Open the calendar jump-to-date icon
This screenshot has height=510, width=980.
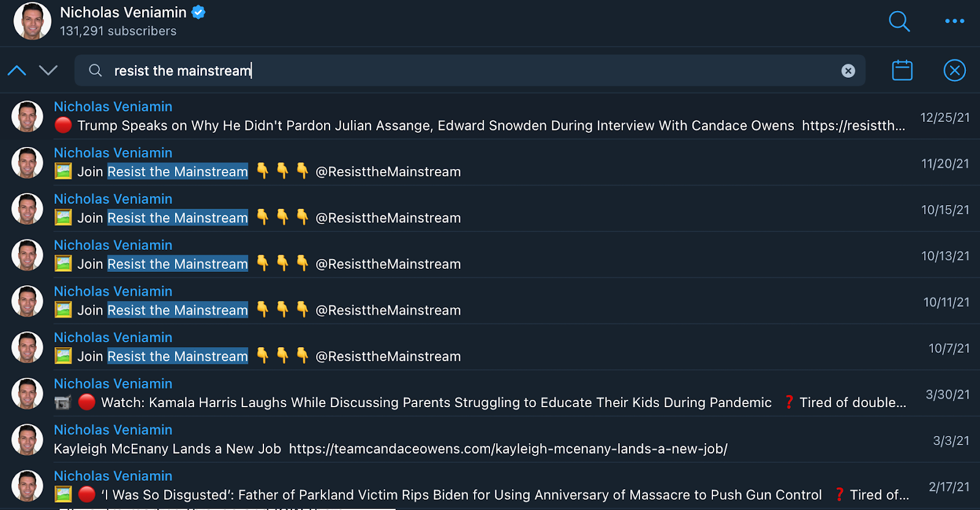[x=902, y=70]
